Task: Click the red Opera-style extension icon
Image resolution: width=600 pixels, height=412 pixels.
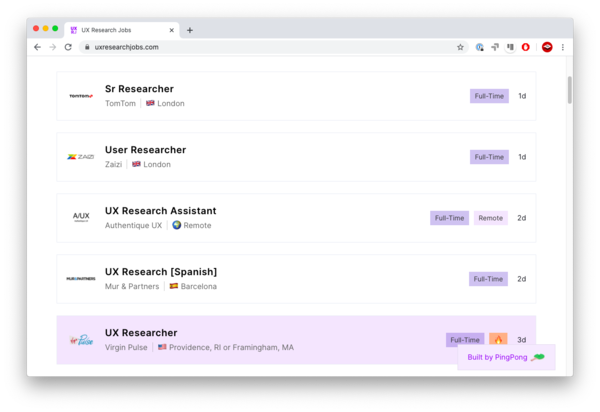Action: [x=526, y=47]
